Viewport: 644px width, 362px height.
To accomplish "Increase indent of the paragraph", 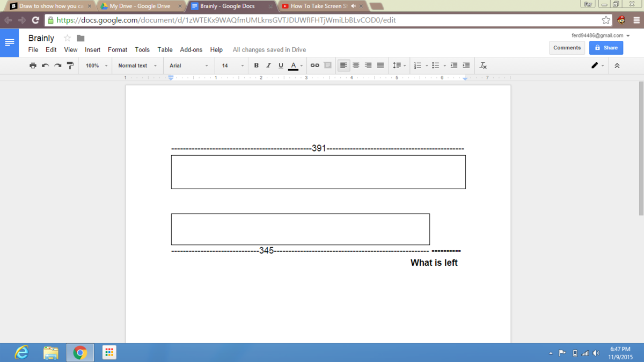I will pos(466,66).
